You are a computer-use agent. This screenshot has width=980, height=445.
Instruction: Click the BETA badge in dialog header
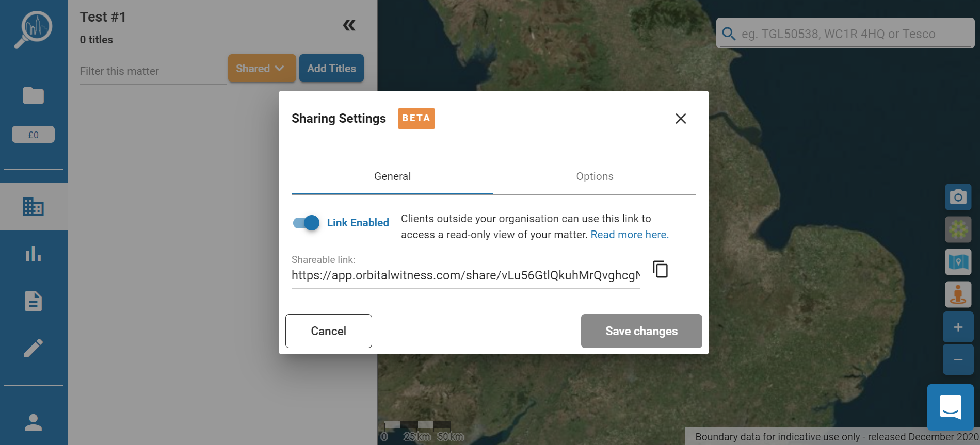point(416,119)
